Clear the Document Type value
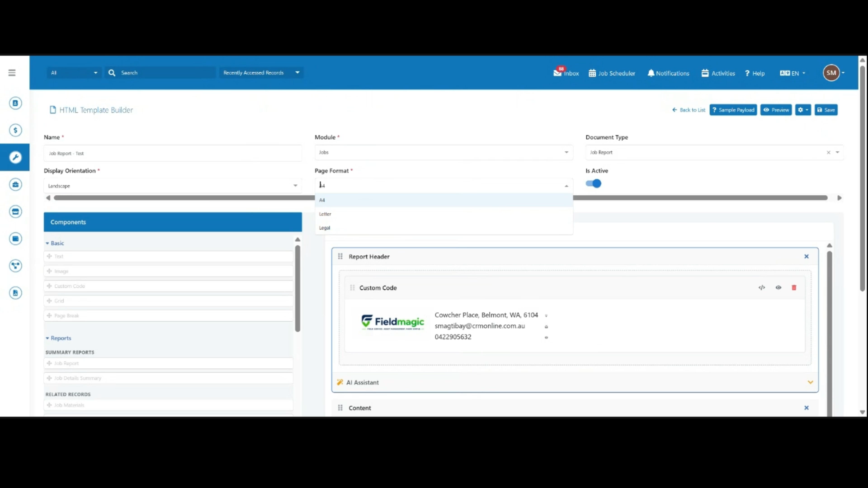Screen dimensions: 868x488 pos(828,153)
